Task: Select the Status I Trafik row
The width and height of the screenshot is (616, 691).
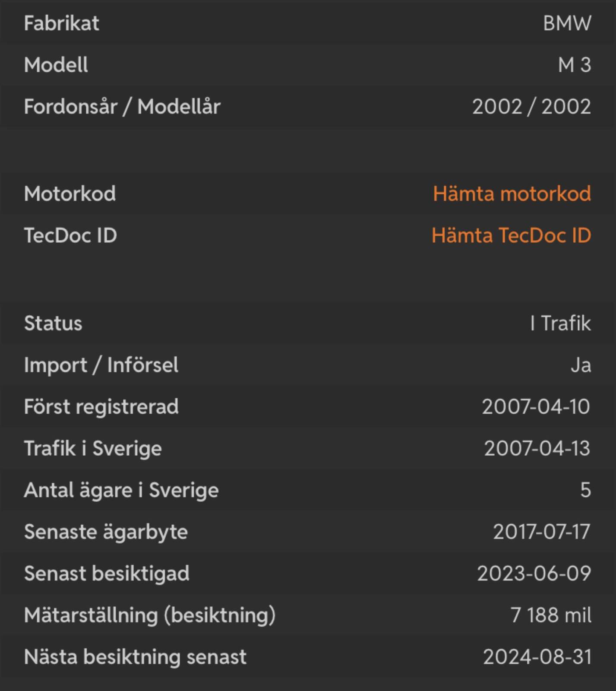Action: click(x=308, y=323)
